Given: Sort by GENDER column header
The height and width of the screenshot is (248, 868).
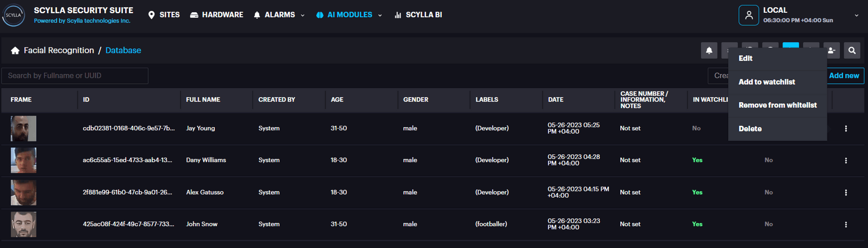Looking at the screenshot, I should pos(415,100).
